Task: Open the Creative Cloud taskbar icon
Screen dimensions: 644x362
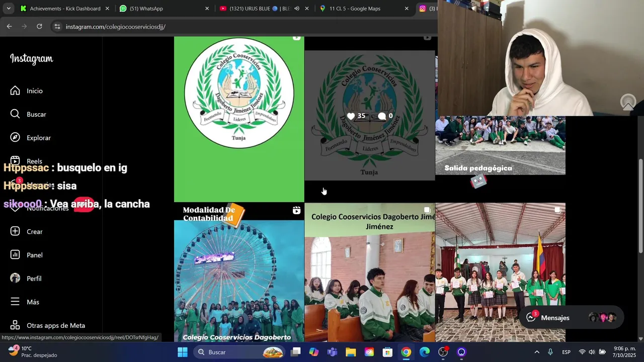Action: tap(369, 352)
